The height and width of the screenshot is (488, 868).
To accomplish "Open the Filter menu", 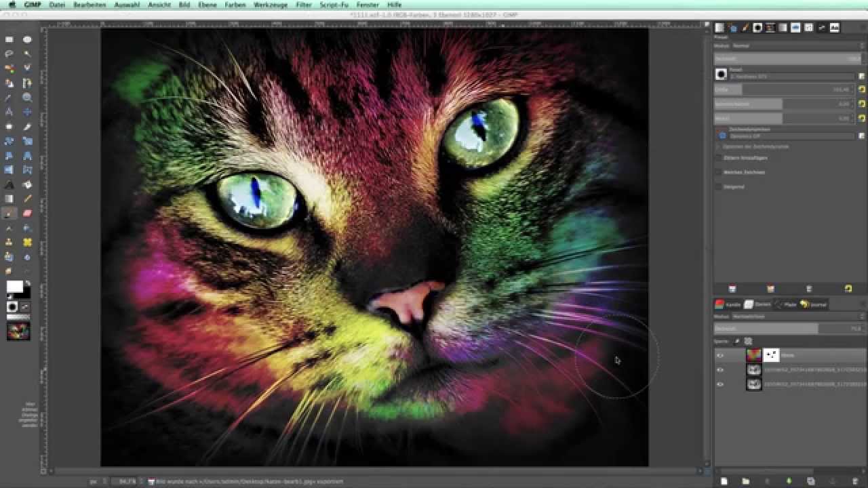I will pos(304,5).
